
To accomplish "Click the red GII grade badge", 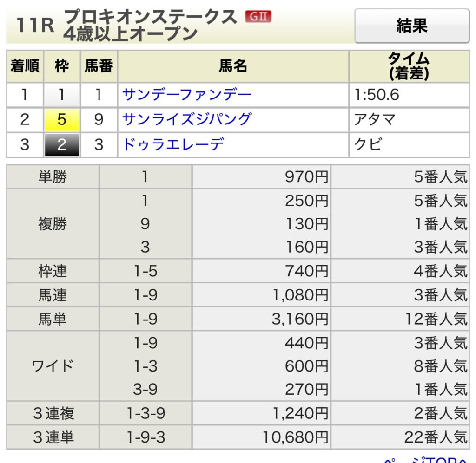I will pyautogui.click(x=258, y=17).
